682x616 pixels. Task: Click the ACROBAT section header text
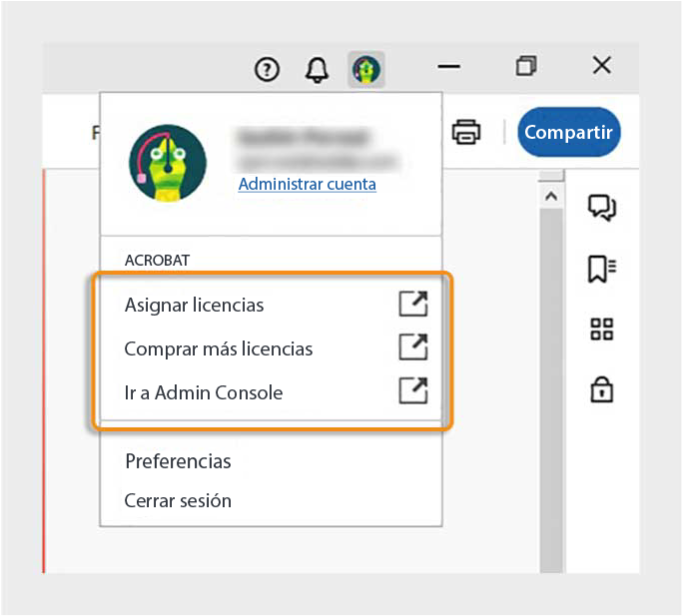point(157,260)
